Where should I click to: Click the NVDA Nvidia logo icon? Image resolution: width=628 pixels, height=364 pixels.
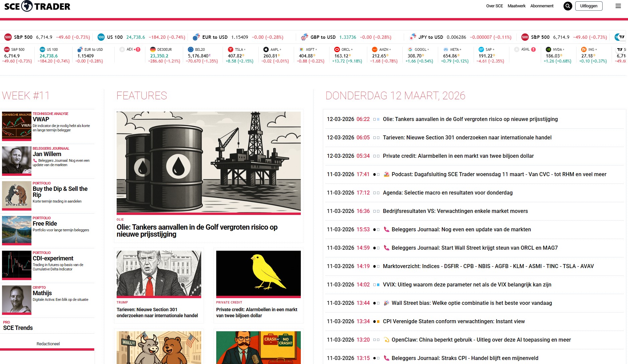coord(548,49)
